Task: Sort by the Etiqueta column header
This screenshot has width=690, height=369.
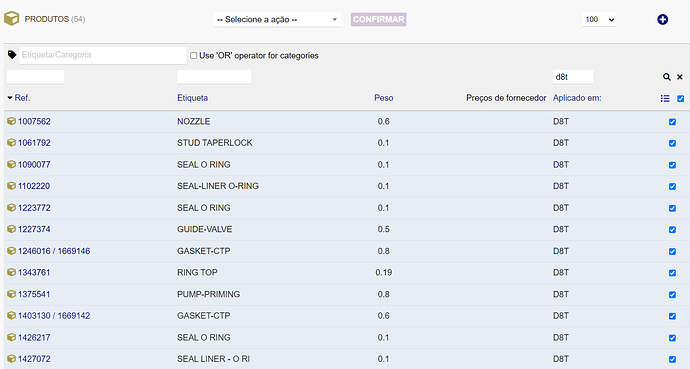Action: point(192,98)
